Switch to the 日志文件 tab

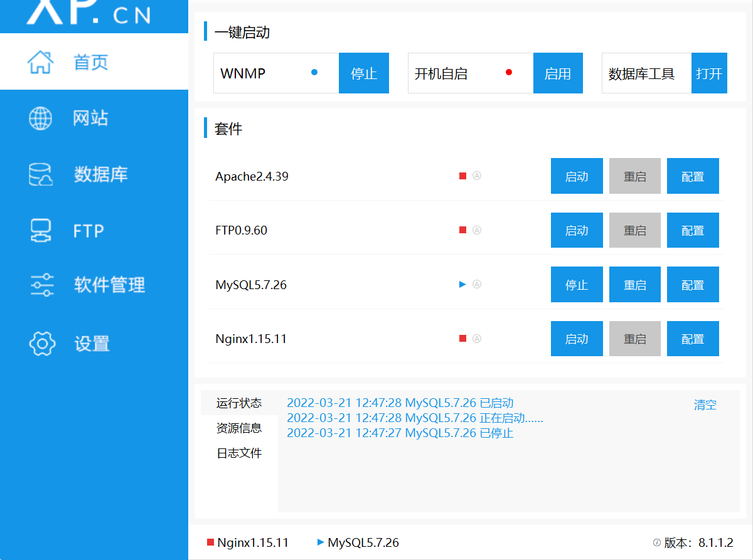pyautogui.click(x=239, y=453)
